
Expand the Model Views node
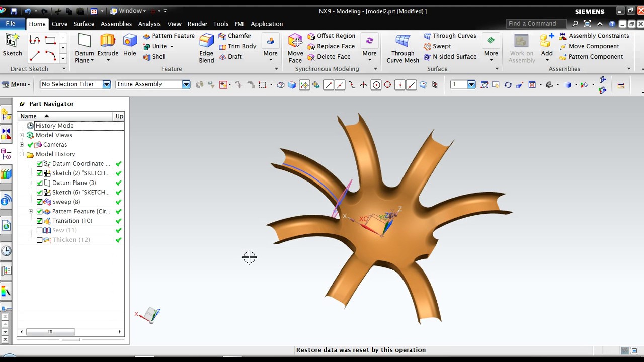[22, 135]
